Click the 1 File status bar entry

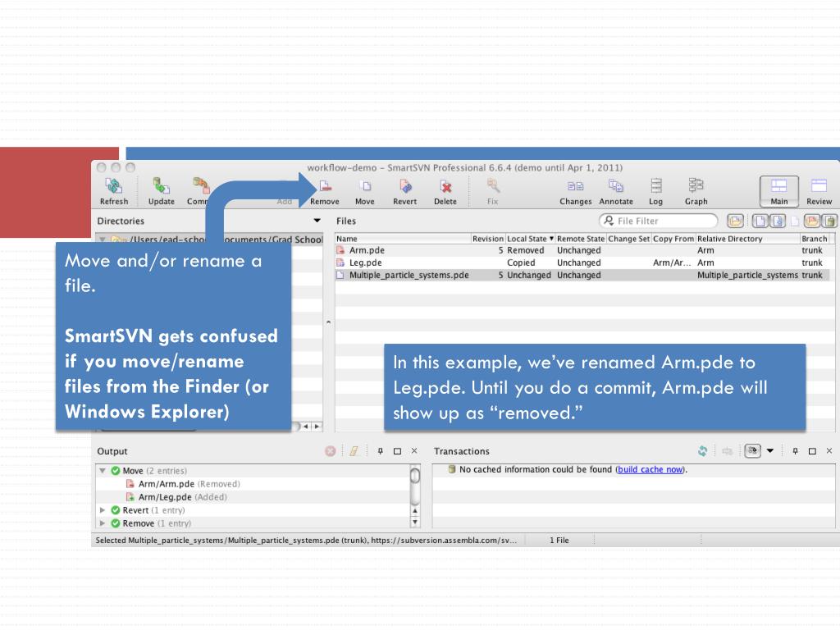click(x=559, y=540)
